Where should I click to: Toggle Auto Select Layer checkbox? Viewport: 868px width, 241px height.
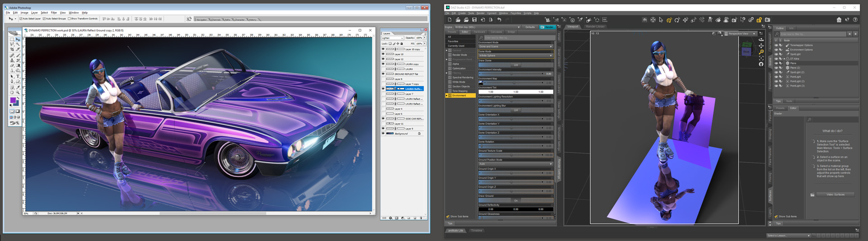click(x=21, y=19)
